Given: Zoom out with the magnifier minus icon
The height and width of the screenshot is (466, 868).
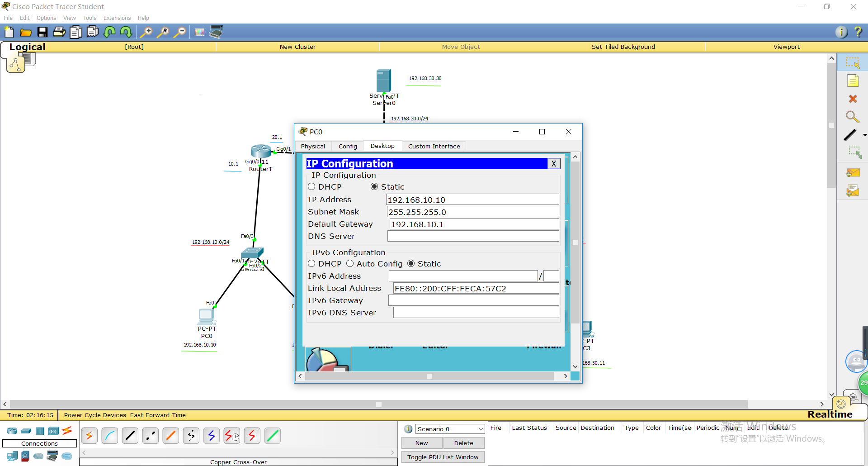Looking at the screenshot, I should pos(179,32).
